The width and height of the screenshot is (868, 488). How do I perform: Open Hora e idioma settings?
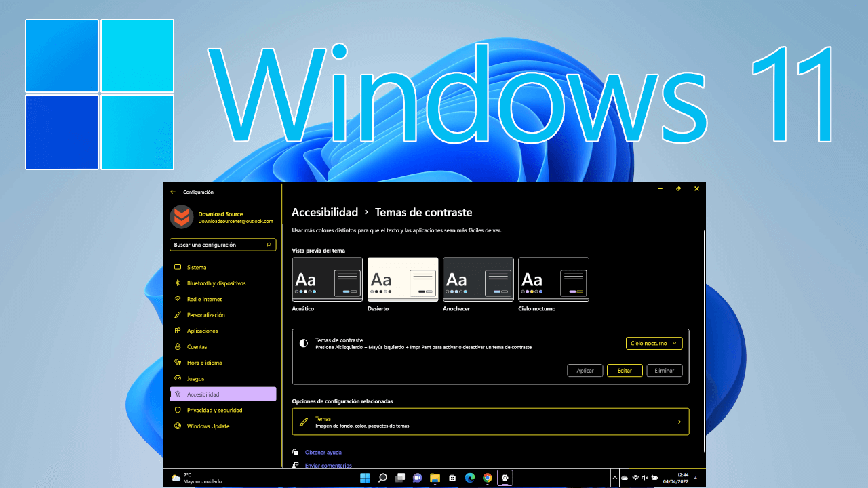tap(222, 363)
